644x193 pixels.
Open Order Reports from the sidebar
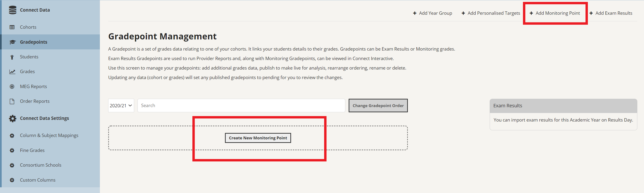tap(50, 101)
